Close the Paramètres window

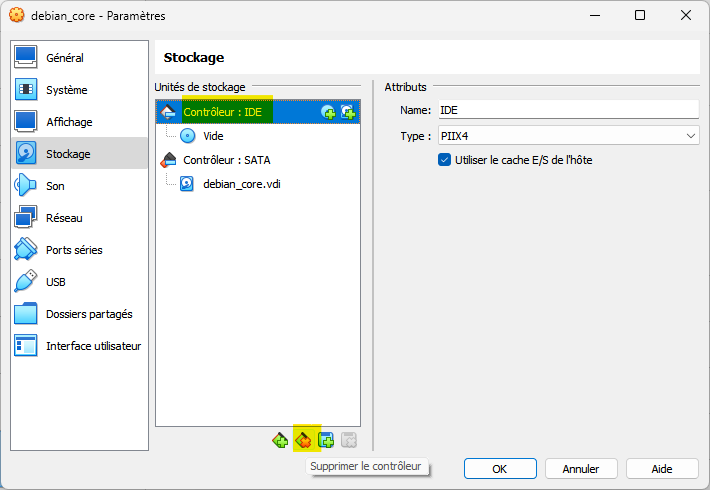[686, 15]
